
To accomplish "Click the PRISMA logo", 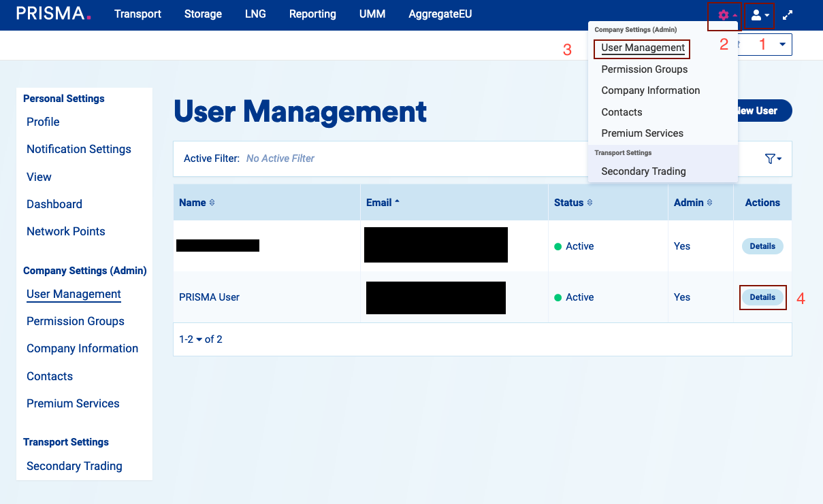I will point(53,14).
